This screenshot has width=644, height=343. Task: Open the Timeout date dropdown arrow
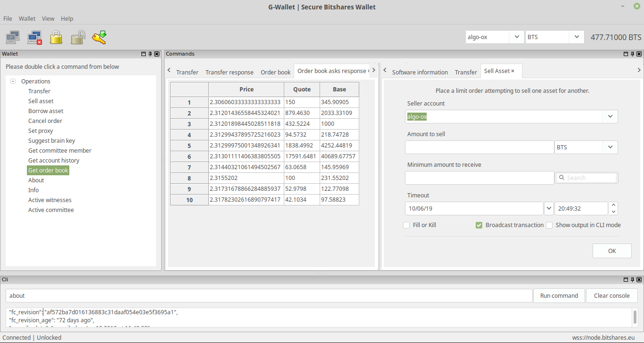click(x=549, y=208)
